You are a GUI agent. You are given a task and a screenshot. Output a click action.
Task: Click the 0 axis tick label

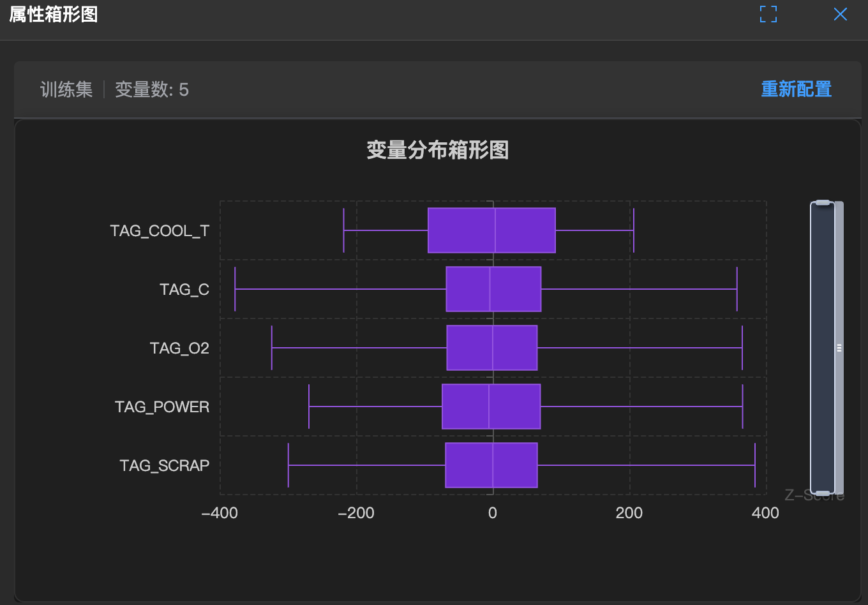[x=492, y=512]
